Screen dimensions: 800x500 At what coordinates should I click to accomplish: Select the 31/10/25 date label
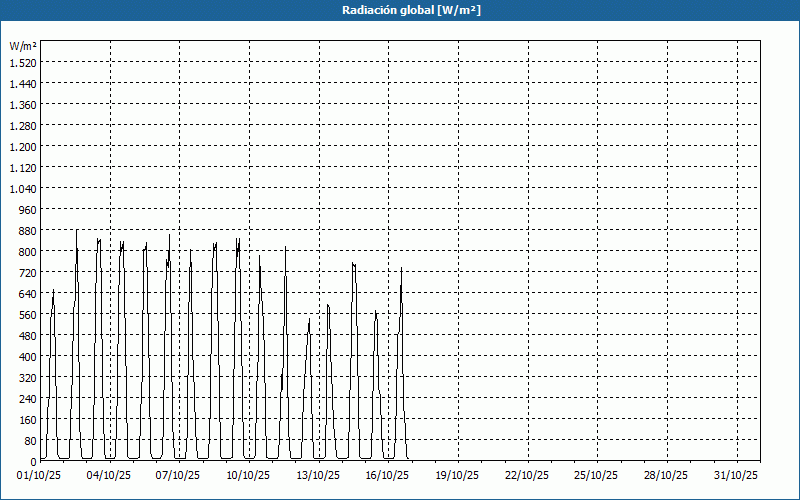point(737,476)
